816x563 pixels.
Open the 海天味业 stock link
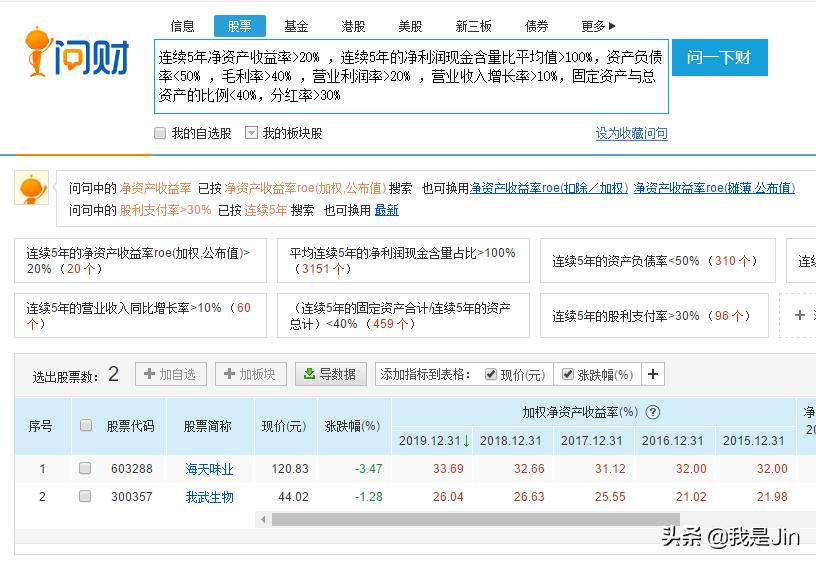[209, 469]
